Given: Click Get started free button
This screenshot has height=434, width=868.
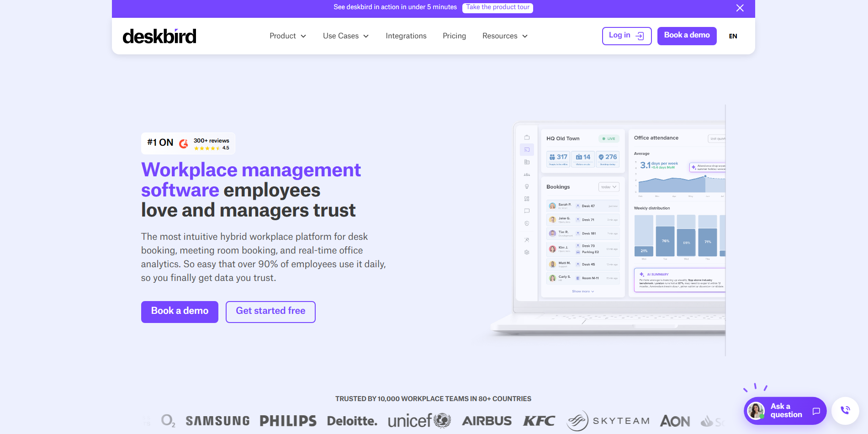Looking at the screenshot, I should 270,312.
